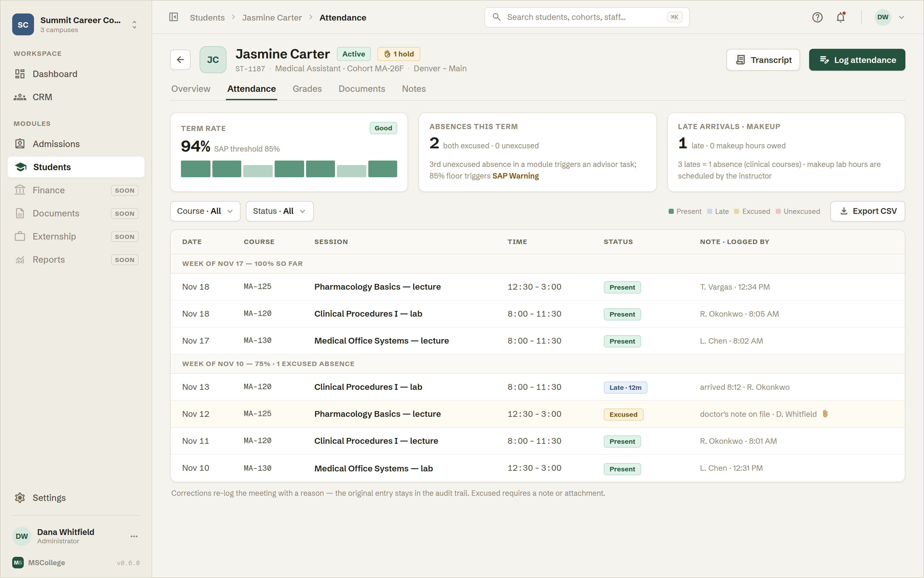This screenshot has height=578, width=924.
Task: Open Admissions module
Action: pos(76,144)
